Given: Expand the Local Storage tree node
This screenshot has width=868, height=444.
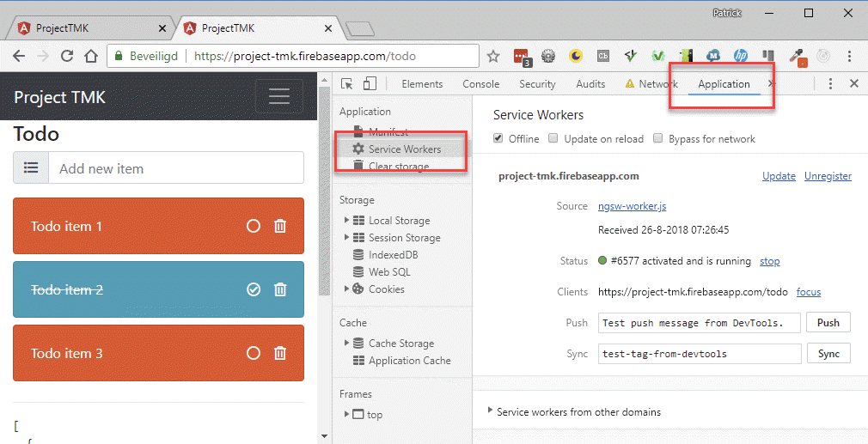Looking at the screenshot, I should coord(347,221).
